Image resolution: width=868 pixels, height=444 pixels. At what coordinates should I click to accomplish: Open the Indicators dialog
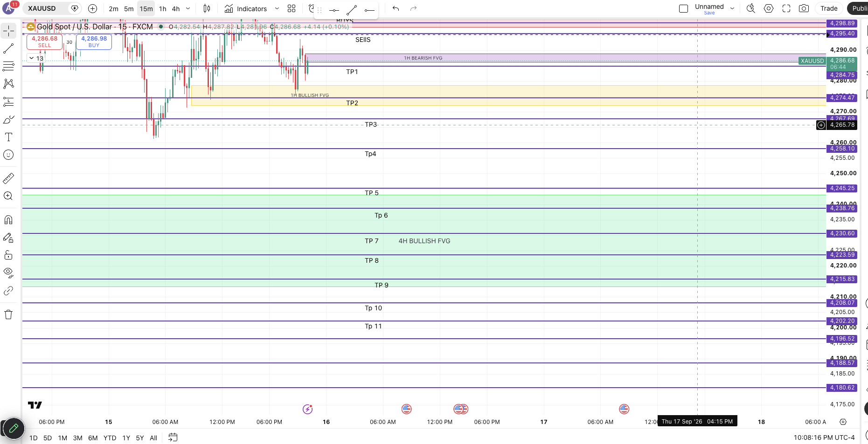[245, 8]
